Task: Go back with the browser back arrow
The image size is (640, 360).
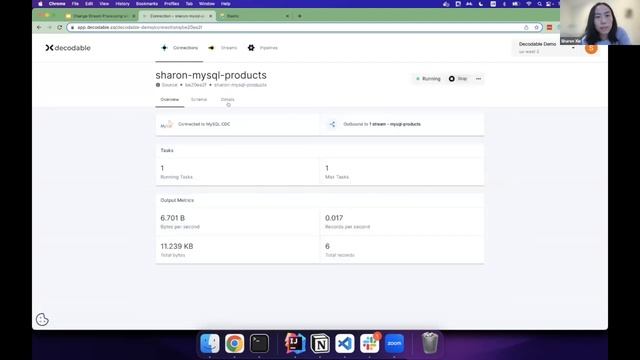Action: (x=39, y=27)
